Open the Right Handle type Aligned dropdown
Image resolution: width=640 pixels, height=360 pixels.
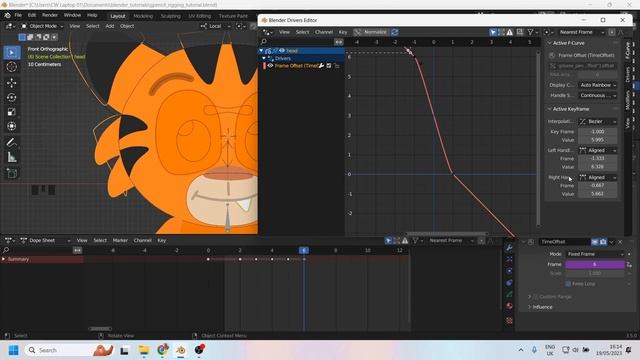point(598,178)
